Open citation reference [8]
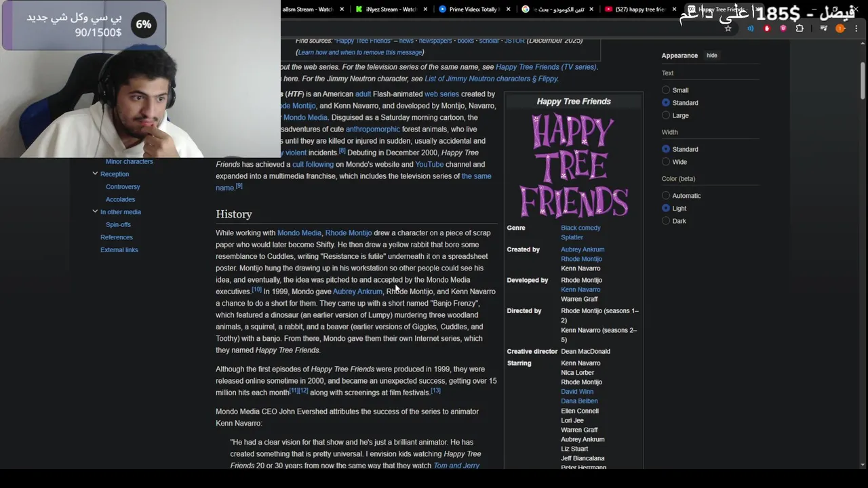 pyautogui.click(x=342, y=150)
